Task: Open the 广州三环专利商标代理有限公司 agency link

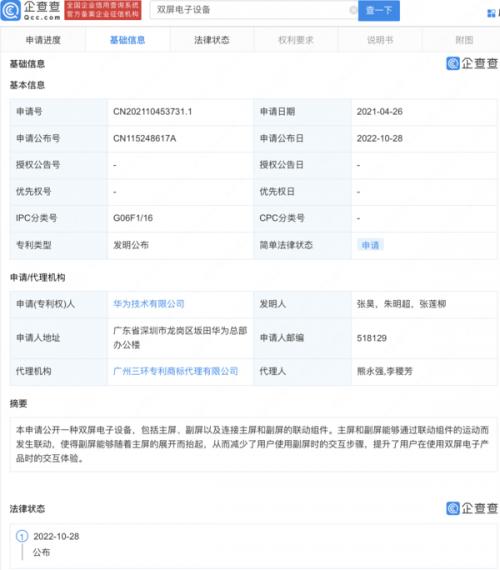Action: [176, 371]
